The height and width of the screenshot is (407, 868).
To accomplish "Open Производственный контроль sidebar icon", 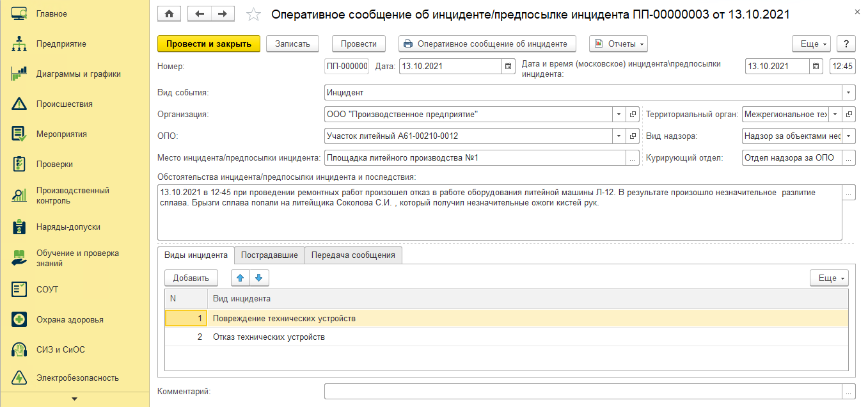I will (19, 195).
